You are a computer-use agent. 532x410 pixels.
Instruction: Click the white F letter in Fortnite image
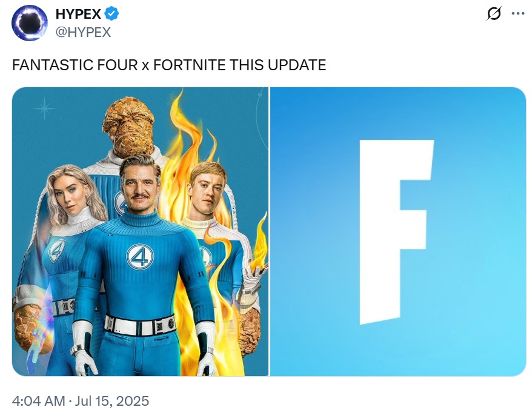(x=397, y=232)
